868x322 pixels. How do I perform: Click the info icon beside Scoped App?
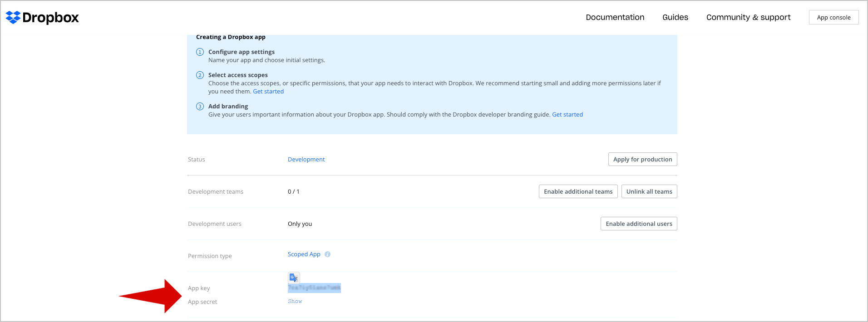[327, 254]
